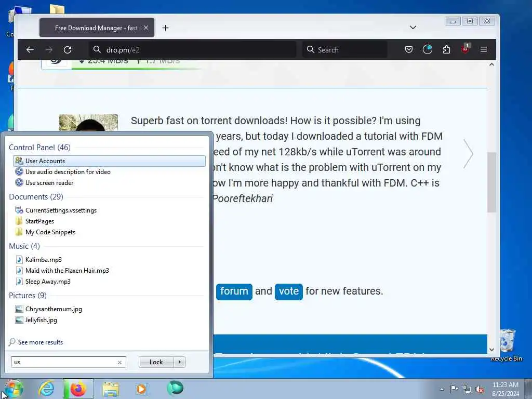Open Use audio description for video

point(109,171)
